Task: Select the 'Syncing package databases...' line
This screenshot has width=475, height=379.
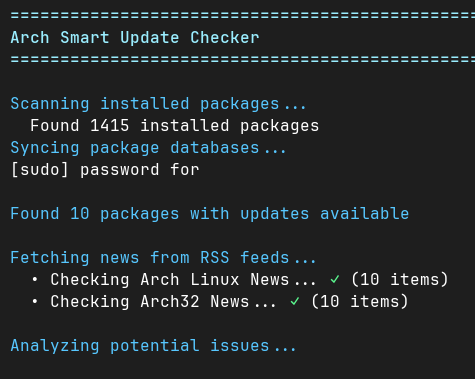Action: click(x=148, y=148)
